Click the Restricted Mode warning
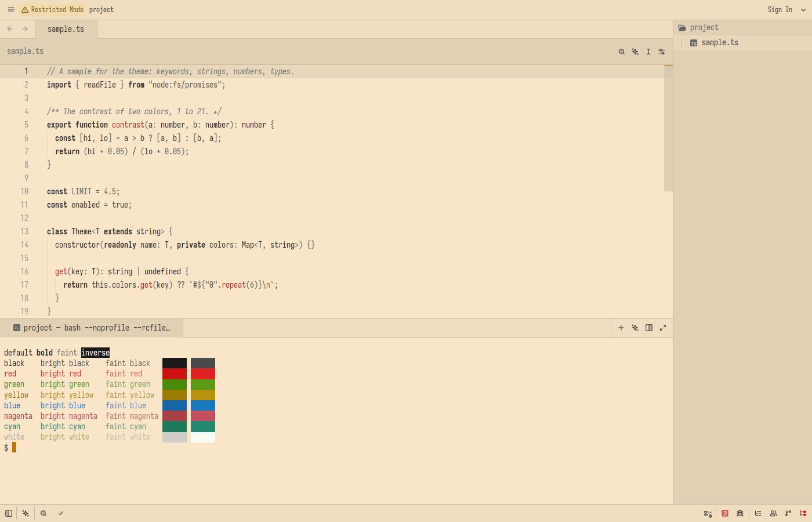 tap(52, 10)
